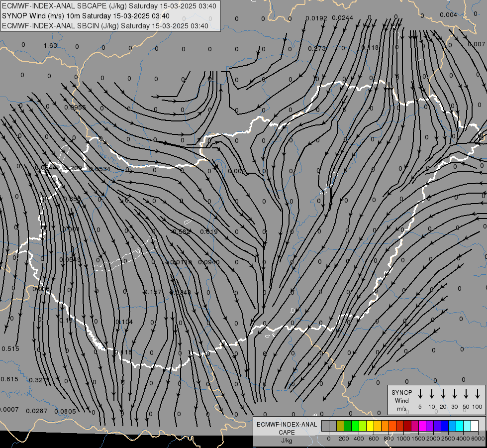Select the dark red maroon legend swatch
This screenshot has width=487, height=448.
point(407,426)
